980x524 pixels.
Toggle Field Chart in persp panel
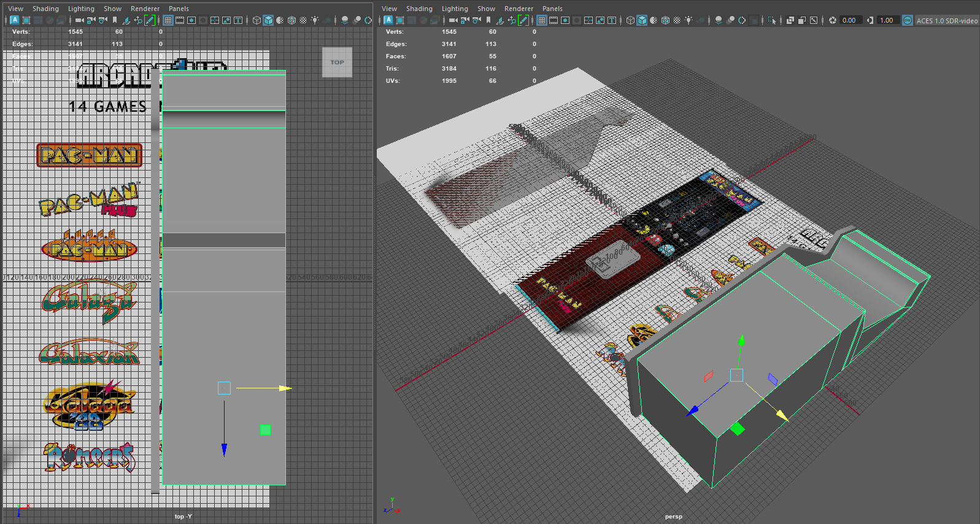click(x=588, y=20)
